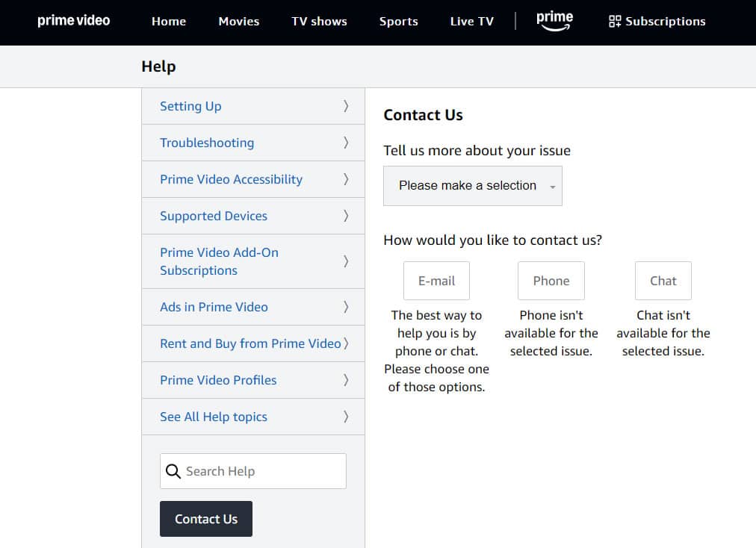
Task: Choose the Chat contact button
Action: click(x=663, y=281)
